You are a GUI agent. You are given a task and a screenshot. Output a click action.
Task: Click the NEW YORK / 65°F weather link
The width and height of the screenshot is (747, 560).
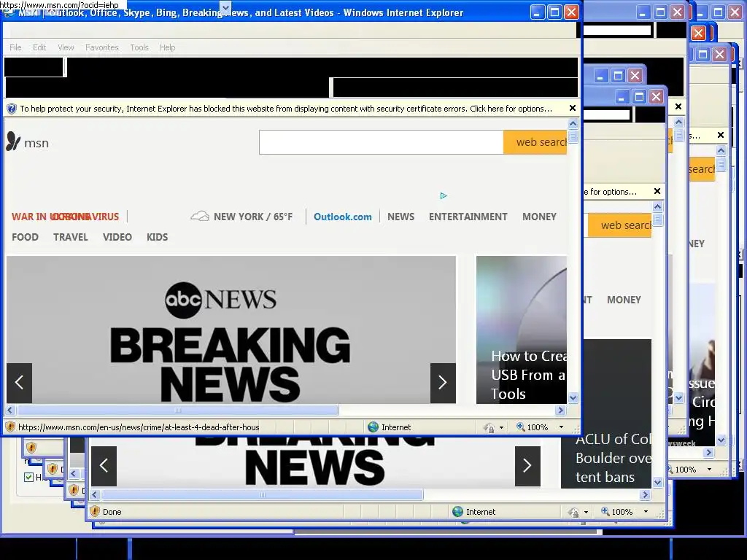pos(253,217)
